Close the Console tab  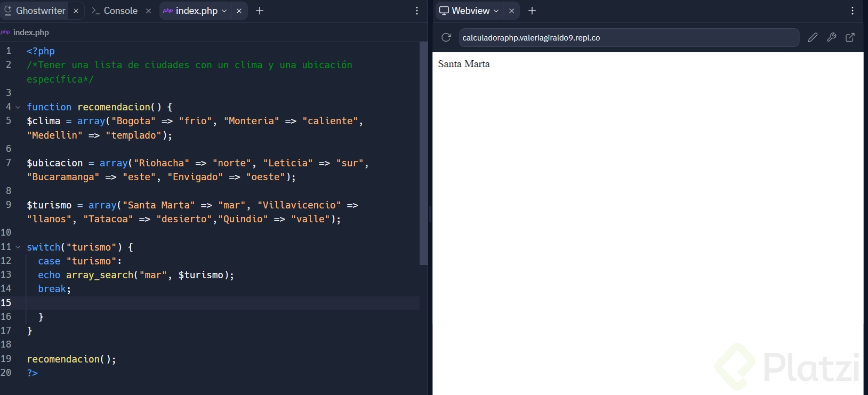pyautogui.click(x=148, y=11)
